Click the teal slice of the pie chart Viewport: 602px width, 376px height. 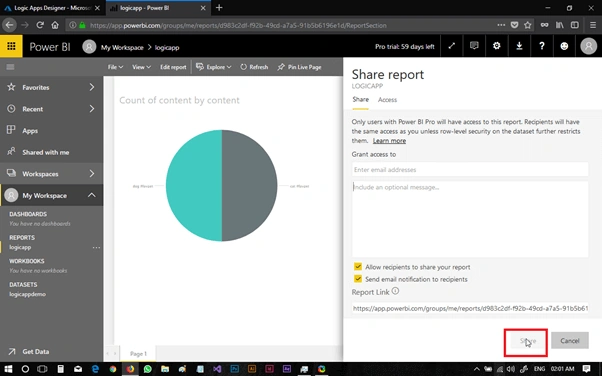194,186
